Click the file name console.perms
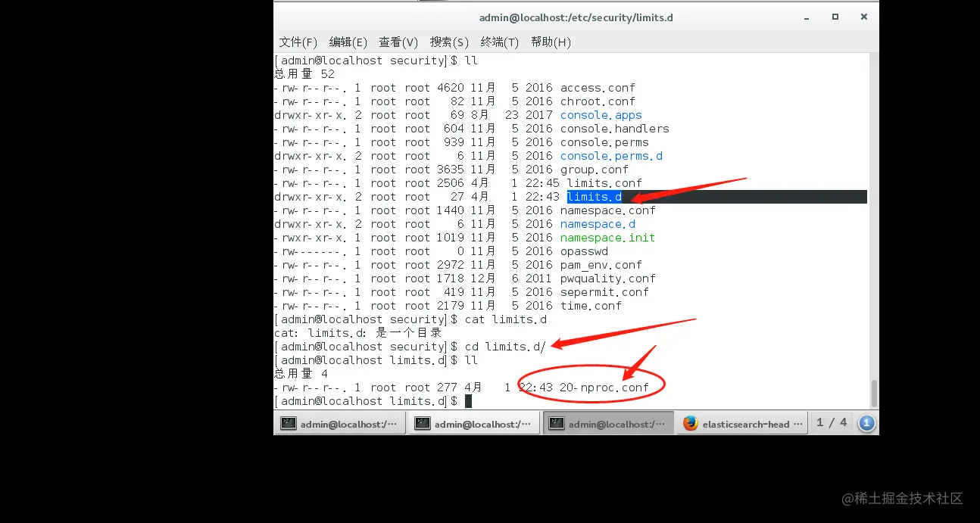 (604, 142)
